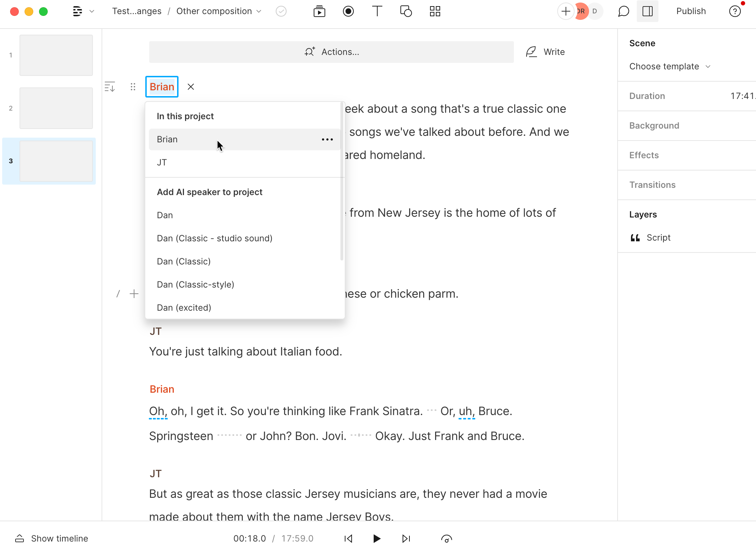The height and width of the screenshot is (552, 756).
Task: Click the help question mark icon
Action: [735, 11]
